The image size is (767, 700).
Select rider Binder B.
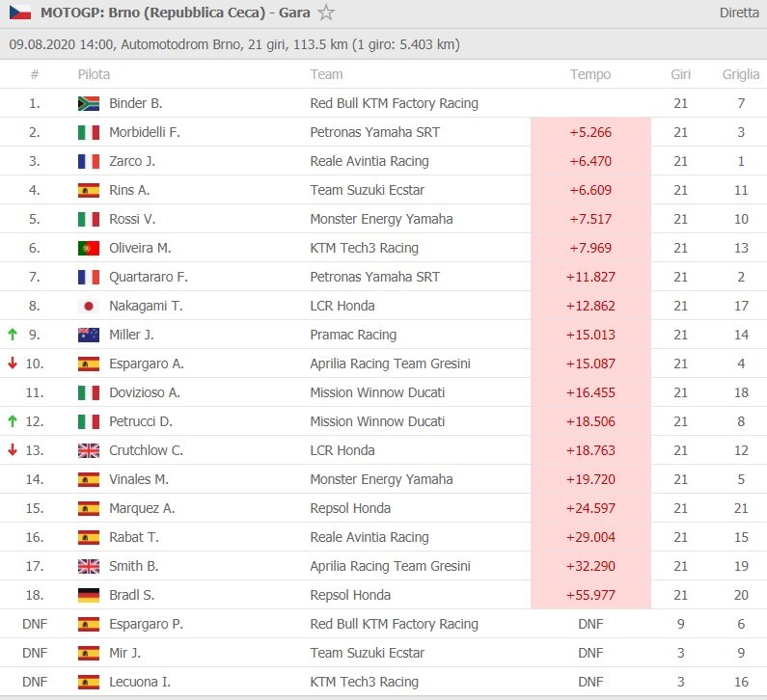(135, 103)
